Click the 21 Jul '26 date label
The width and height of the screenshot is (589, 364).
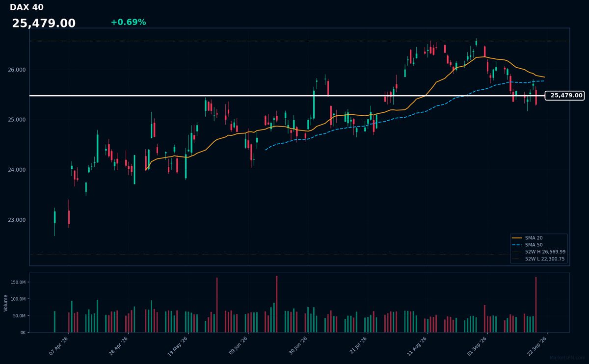click(359, 346)
